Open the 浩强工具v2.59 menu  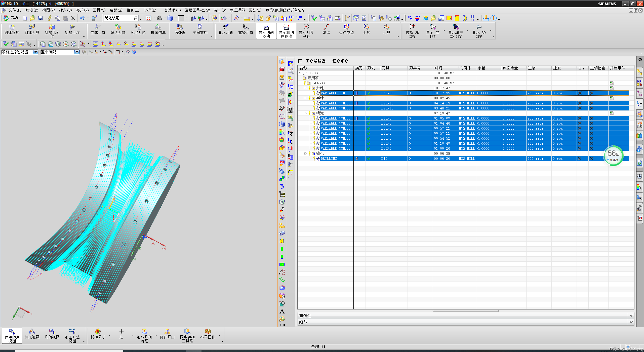(x=197, y=10)
